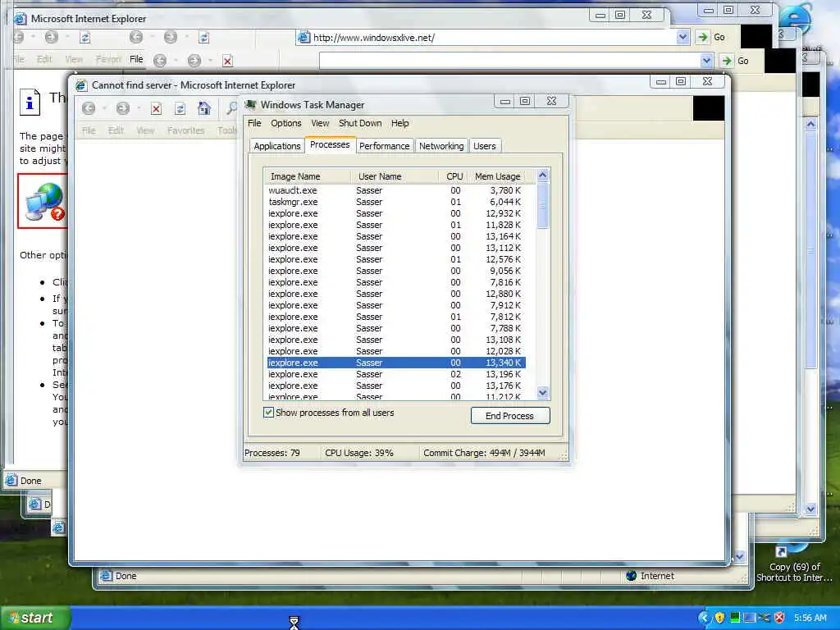Click the process list scrollbar thumb
This screenshot has height=630, width=840.
pyautogui.click(x=542, y=205)
